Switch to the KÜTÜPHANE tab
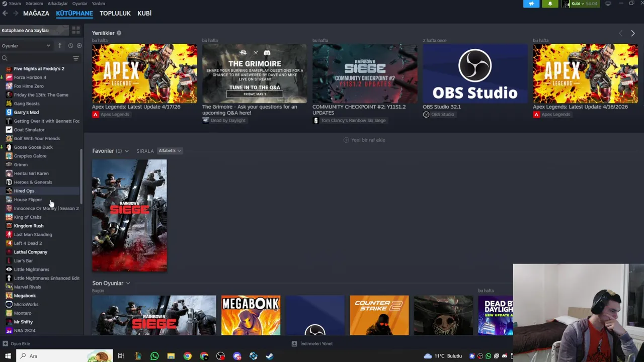 pos(74,14)
